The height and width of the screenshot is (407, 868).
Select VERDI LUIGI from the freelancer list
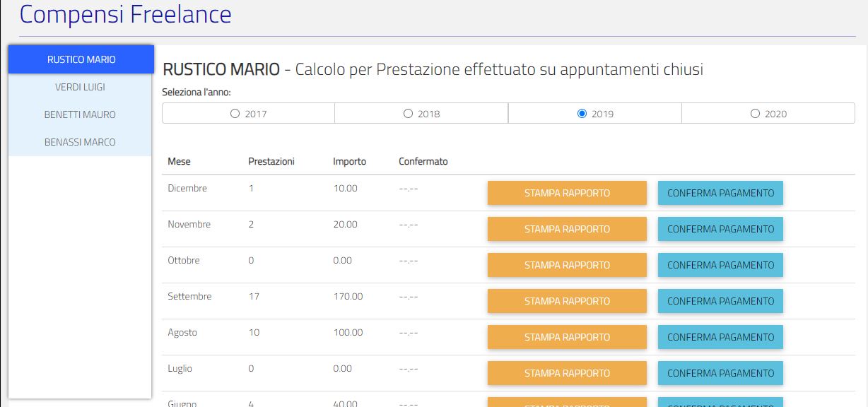[x=81, y=87]
